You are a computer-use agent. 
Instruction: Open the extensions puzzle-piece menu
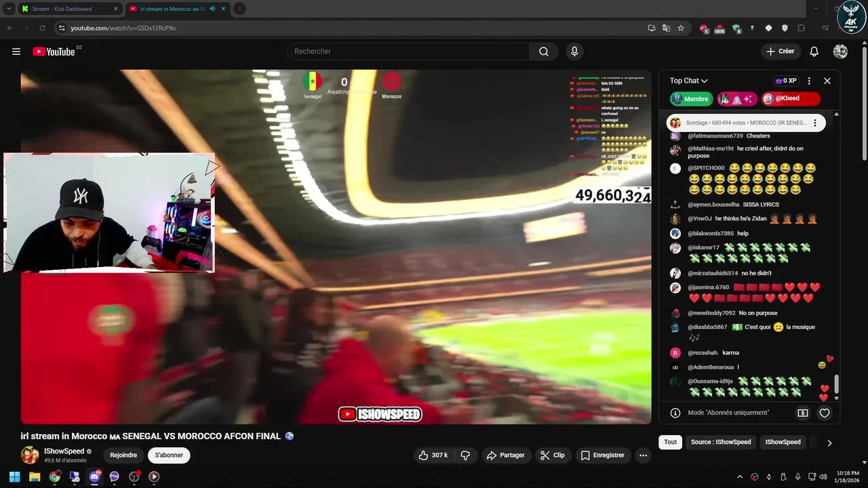coord(802,28)
